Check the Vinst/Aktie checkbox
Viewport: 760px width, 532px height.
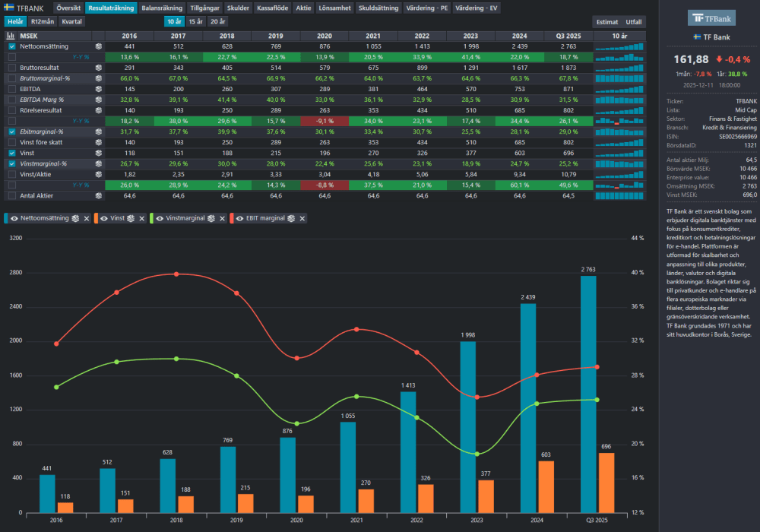(12, 175)
